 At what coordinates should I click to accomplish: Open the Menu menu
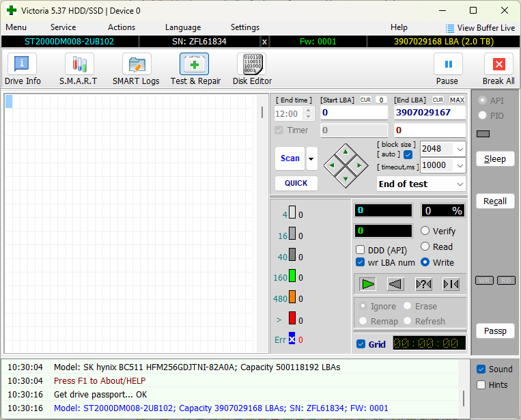click(x=16, y=27)
